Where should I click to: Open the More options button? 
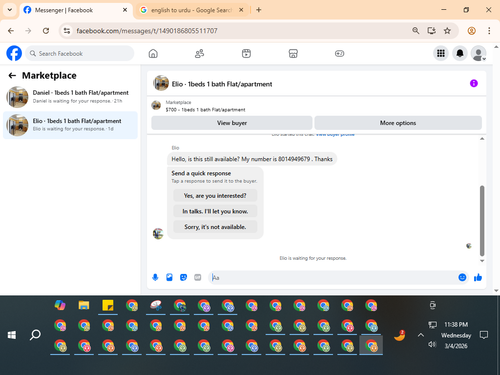click(398, 123)
